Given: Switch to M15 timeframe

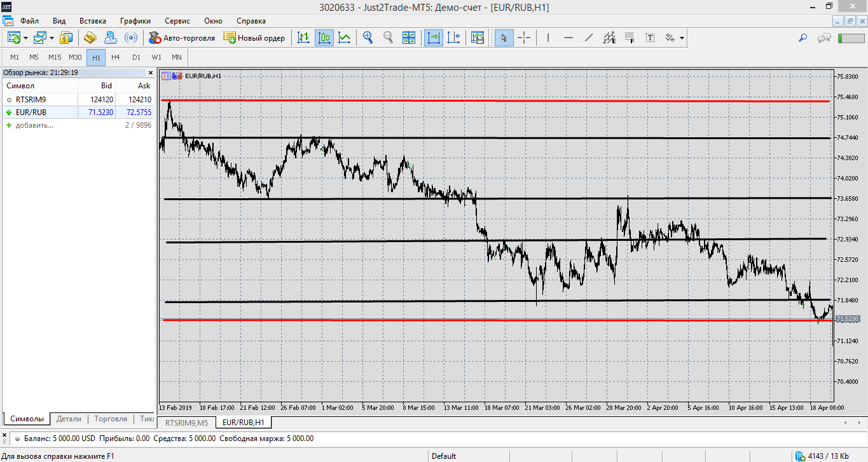Looking at the screenshot, I should 55,57.
